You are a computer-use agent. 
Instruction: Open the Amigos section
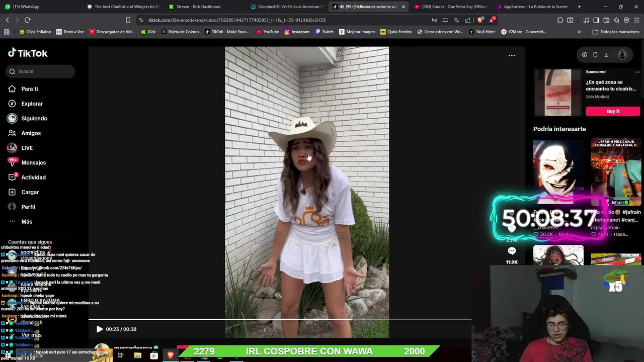click(24, 133)
